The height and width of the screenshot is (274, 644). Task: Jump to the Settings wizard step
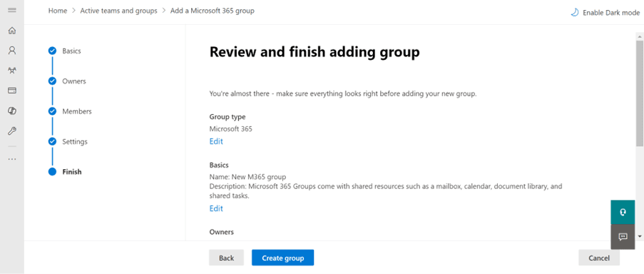coord(75,141)
